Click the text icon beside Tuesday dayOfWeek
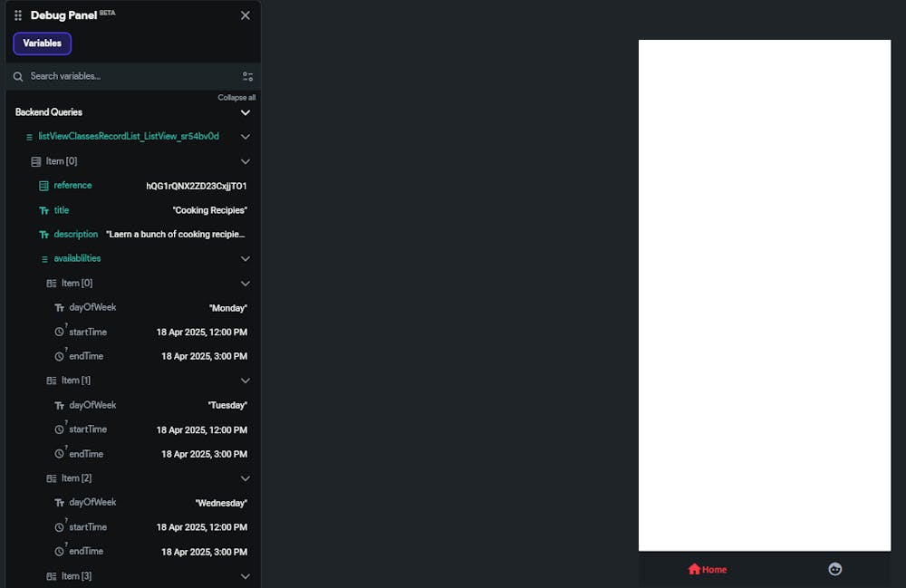906x588 pixels. click(x=60, y=406)
